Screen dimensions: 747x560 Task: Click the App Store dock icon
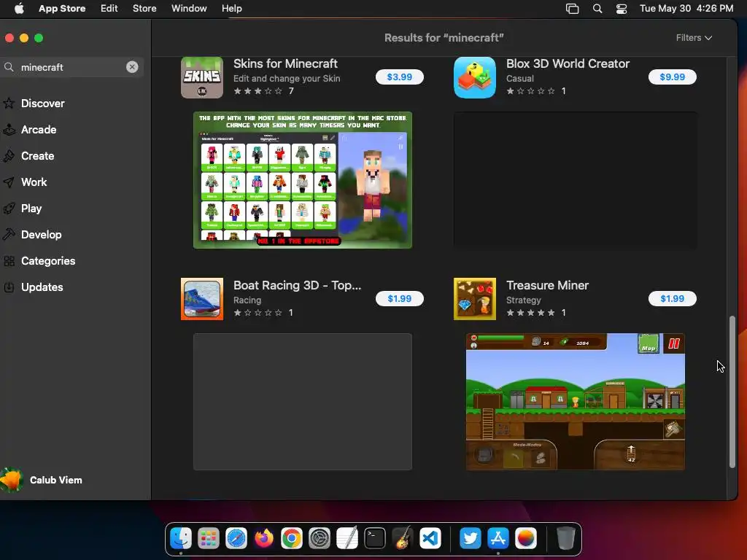click(x=498, y=539)
